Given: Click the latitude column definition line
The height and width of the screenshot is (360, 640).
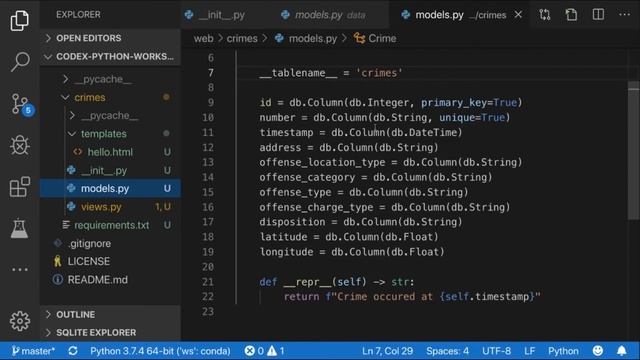Looking at the screenshot, I should tap(349, 237).
